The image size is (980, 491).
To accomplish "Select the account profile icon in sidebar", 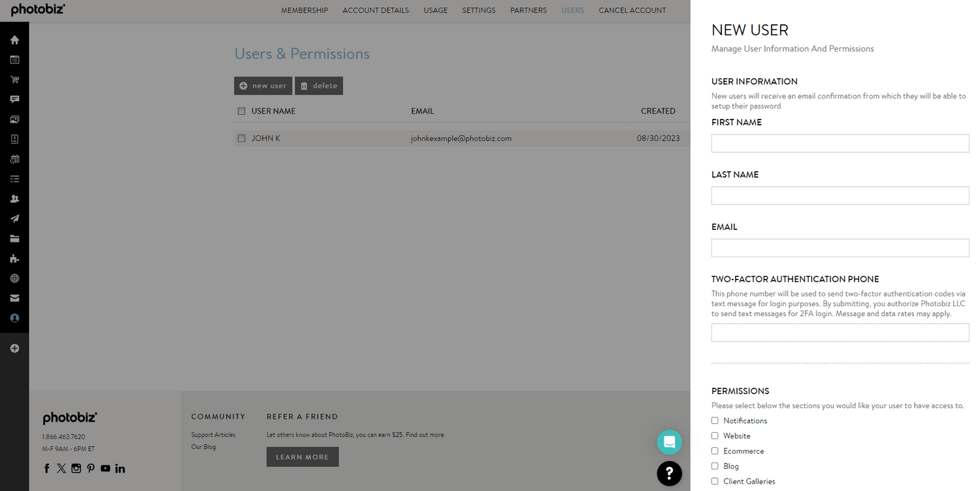I will point(14,318).
